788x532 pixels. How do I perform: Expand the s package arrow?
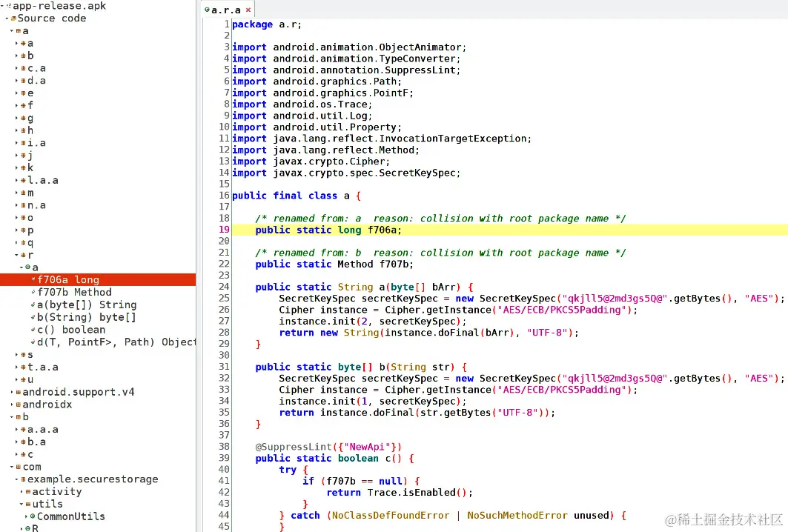point(16,355)
